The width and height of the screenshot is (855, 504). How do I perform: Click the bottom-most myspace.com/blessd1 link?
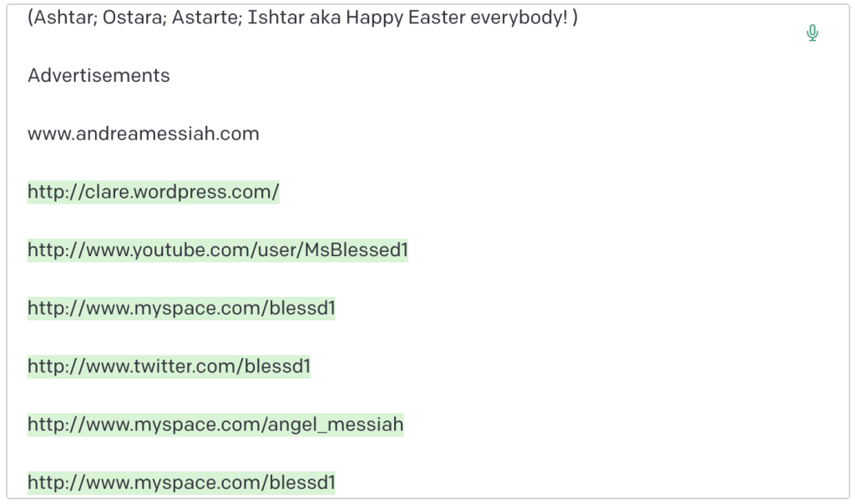[x=181, y=482]
